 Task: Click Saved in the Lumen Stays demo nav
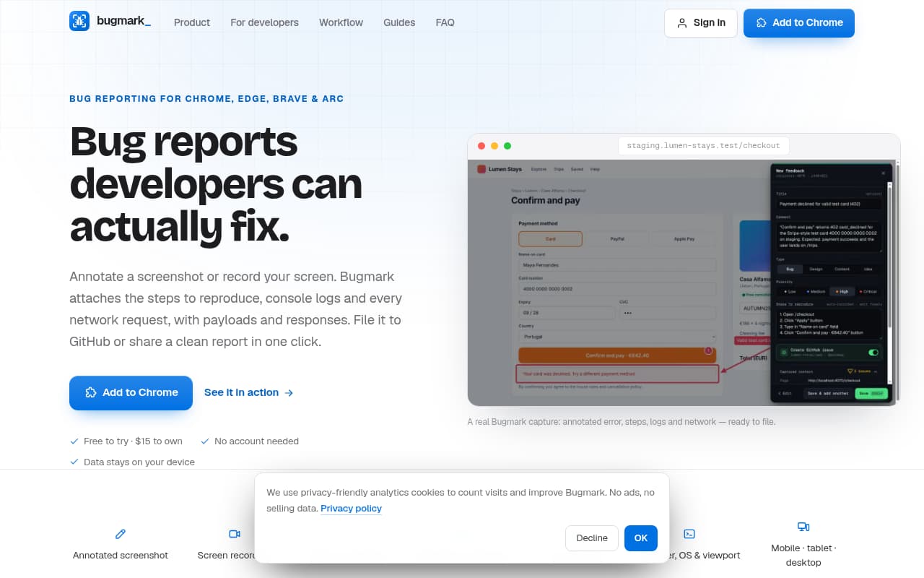[x=577, y=169]
